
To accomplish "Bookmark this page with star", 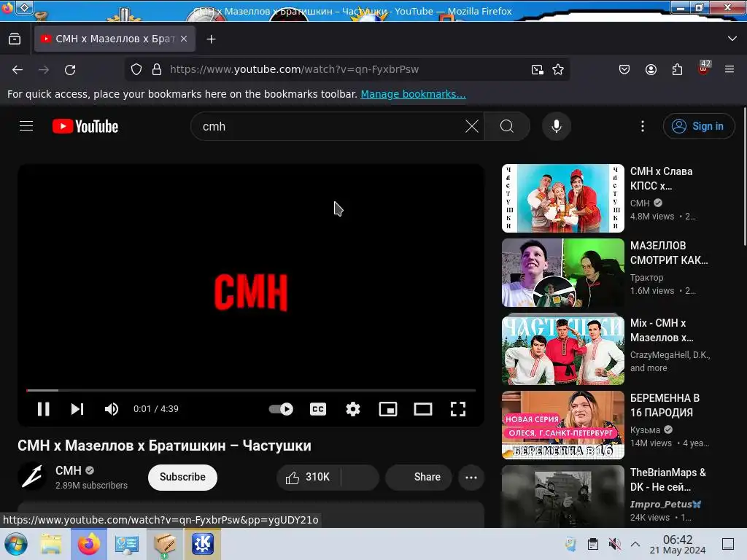I will pyautogui.click(x=558, y=69).
